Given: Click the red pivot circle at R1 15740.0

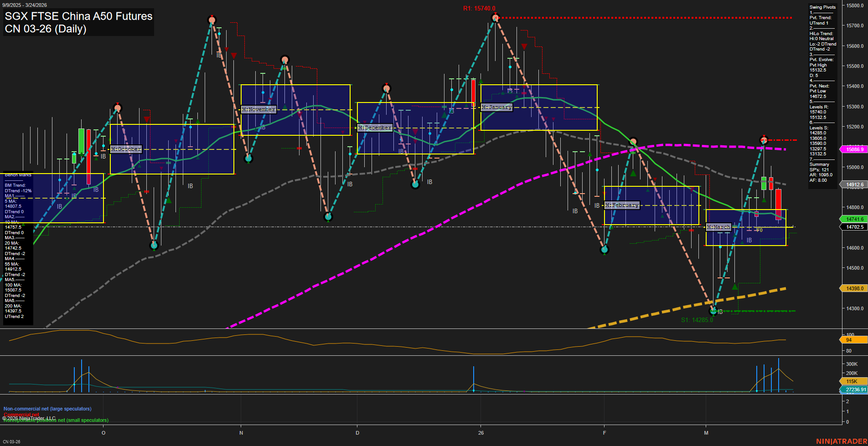Looking at the screenshot, I should 495,18.
